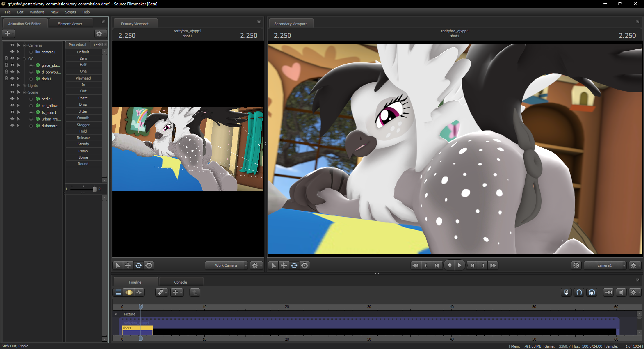Select the secondary viewport selection arrow tool
Image resolution: width=644 pixels, height=349 pixels.
click(x=273, y=265)
